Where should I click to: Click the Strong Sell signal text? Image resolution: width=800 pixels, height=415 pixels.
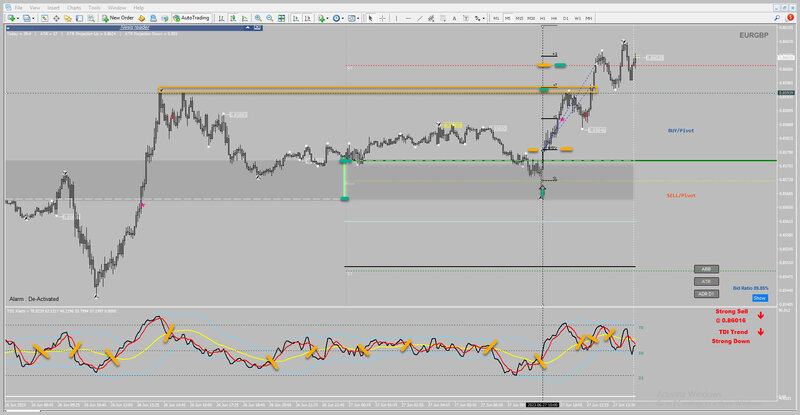731,311
